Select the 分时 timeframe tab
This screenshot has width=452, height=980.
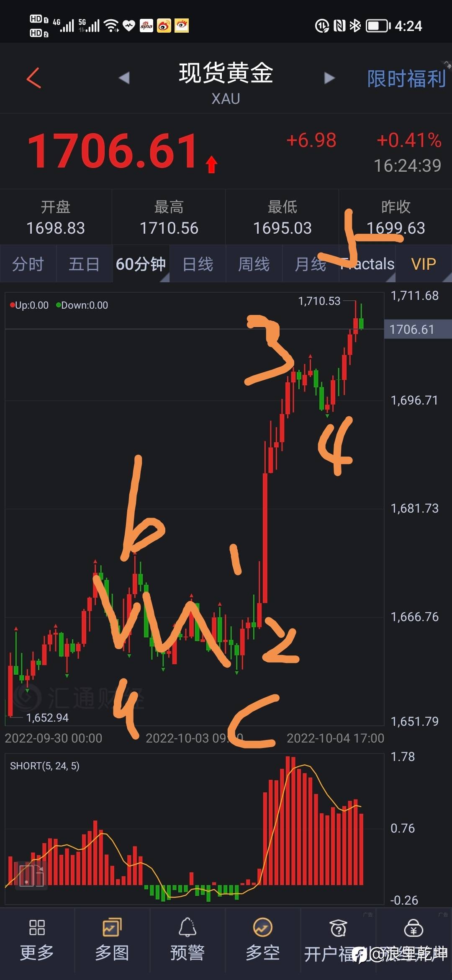point(28,264)
